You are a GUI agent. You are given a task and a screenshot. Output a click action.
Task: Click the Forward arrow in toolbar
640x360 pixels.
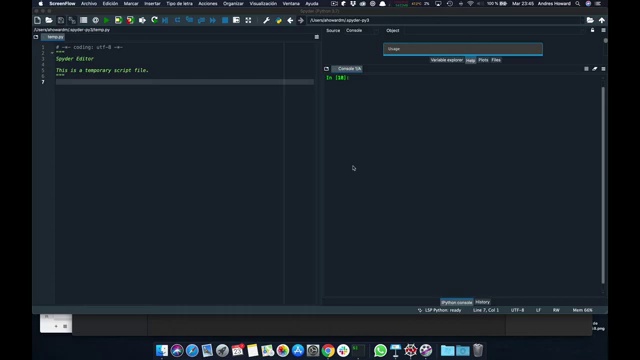[x=301, y=20]
